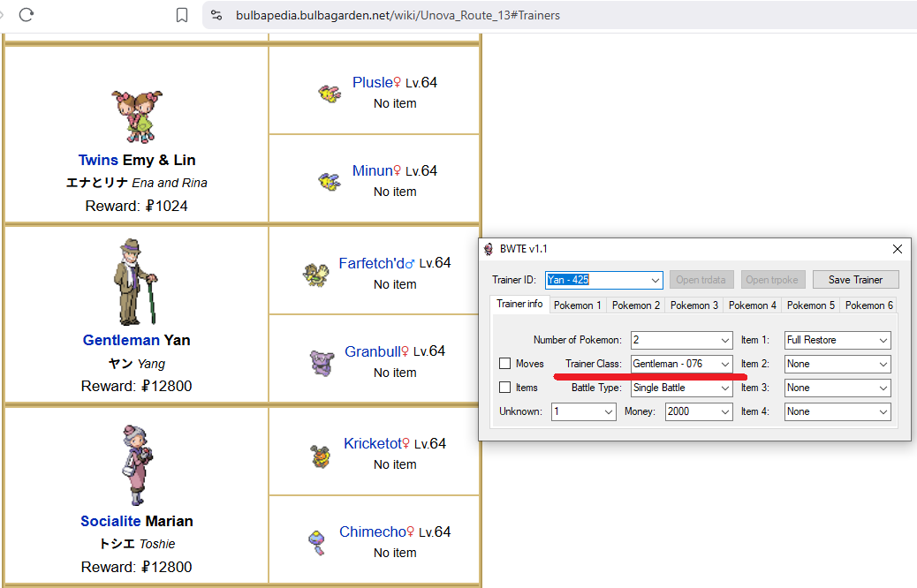This screenshot has height=588, width=917.
Task: Switch to the Pokemon 1 tab
Action: (578, 305)
